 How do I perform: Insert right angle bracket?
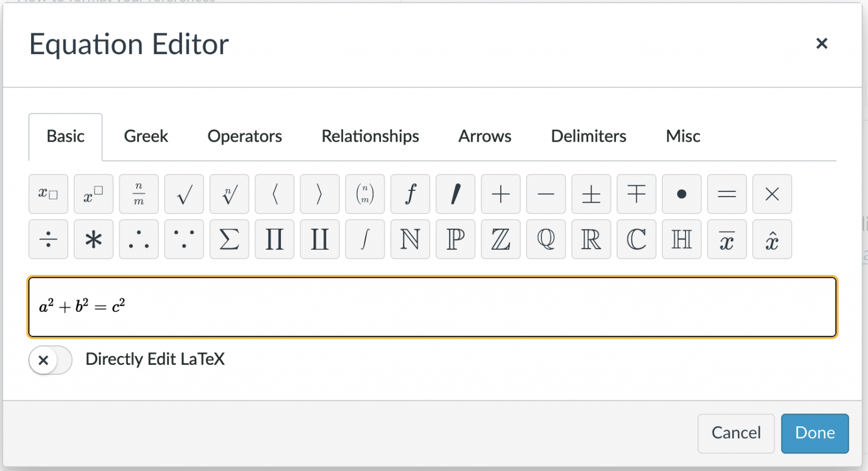click(x=320, y=194)
